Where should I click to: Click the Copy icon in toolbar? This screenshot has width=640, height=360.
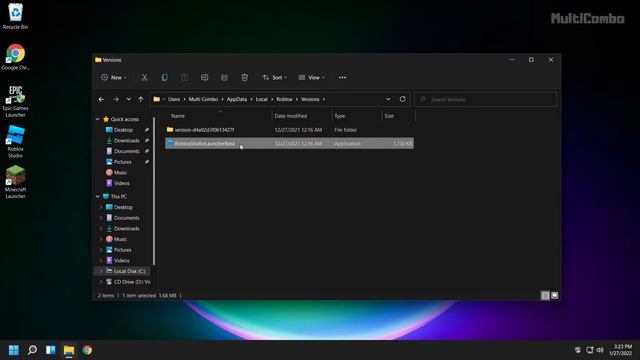[x=164, y=78]
